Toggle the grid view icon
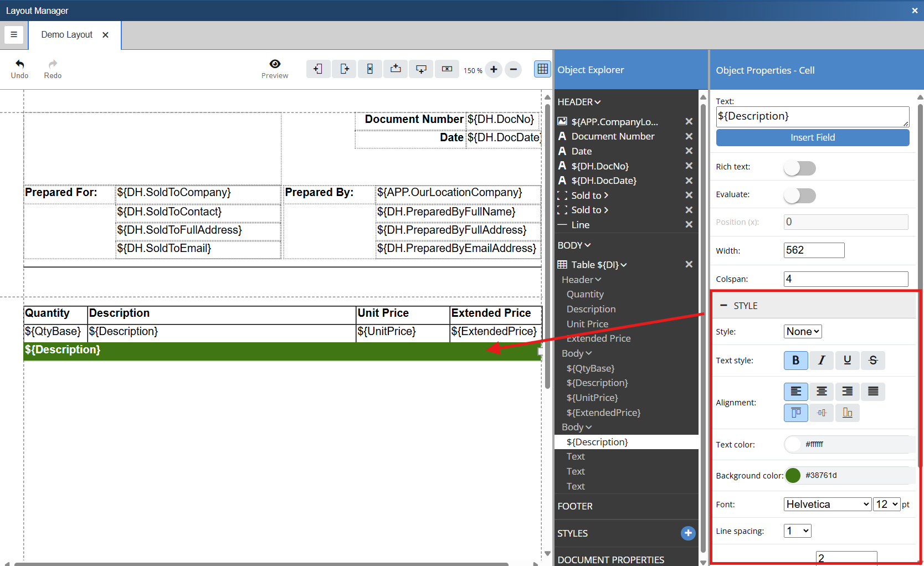The height and width of the screenshot is (566, 924). (x=542, y=69)
